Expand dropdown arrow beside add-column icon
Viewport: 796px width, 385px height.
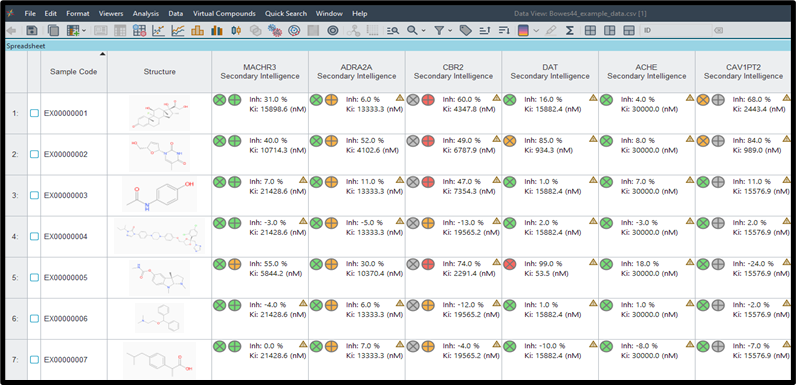click(84, 31)
